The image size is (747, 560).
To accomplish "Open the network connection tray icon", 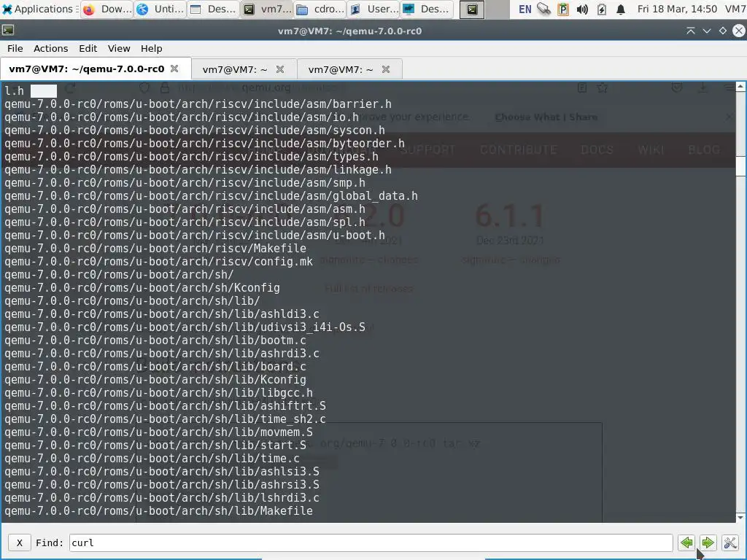I will click(x=543, y=9).
